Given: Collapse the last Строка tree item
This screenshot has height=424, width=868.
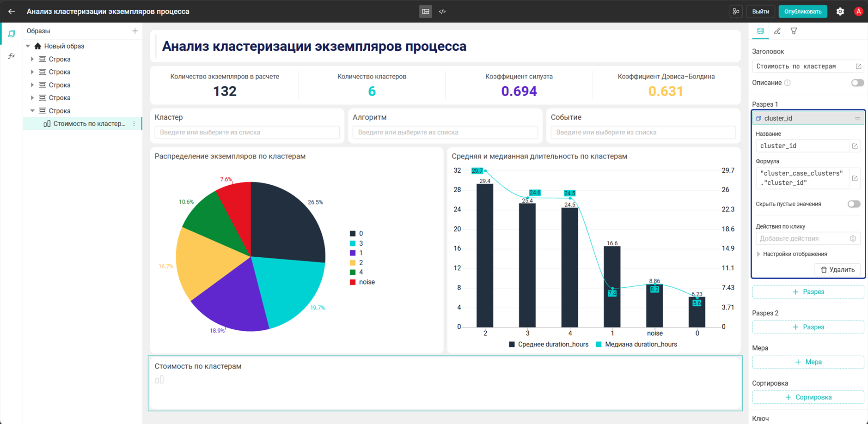Looking at the screenshot, I should [x=32, y=111].
